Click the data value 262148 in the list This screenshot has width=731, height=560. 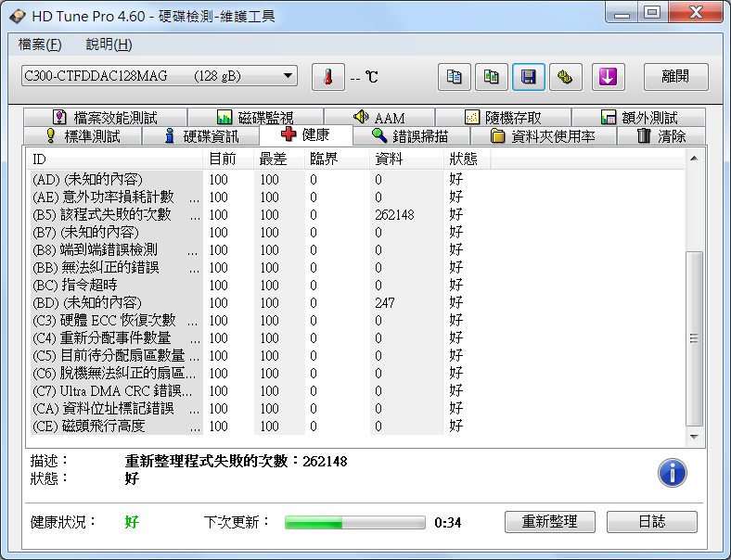pos(394,215)
